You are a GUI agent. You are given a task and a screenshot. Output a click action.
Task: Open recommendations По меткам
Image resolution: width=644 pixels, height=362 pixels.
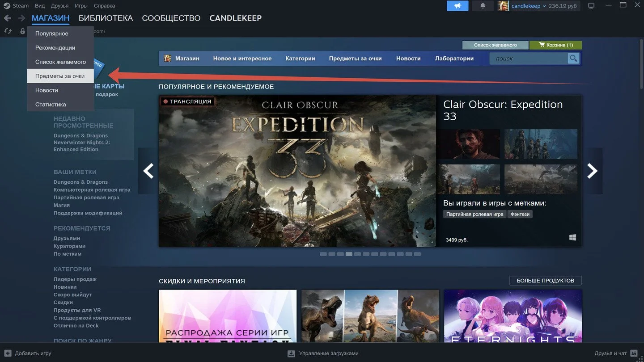point(68,254)
